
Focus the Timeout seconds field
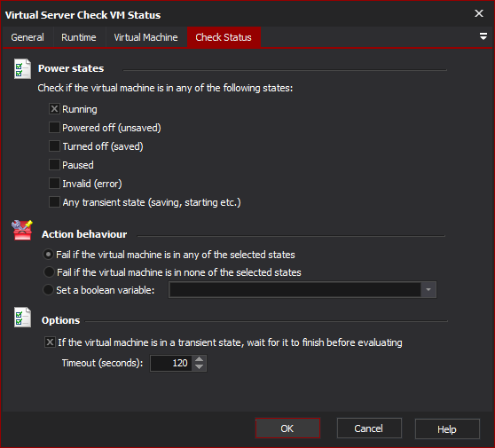pyautogui.click(x=171, y=363)
